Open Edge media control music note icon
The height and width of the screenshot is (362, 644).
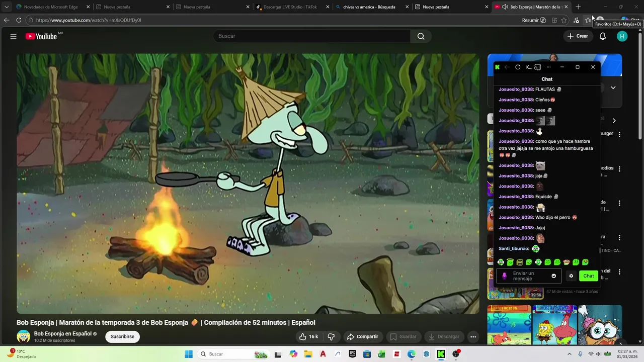(577, 20)
